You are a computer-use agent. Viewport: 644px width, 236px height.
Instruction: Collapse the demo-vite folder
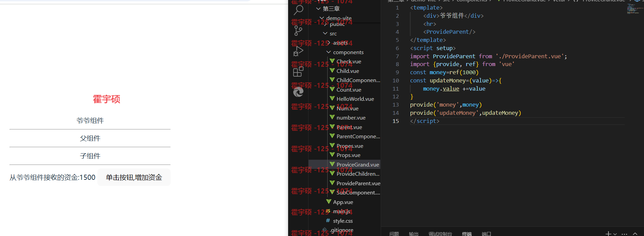322,18
